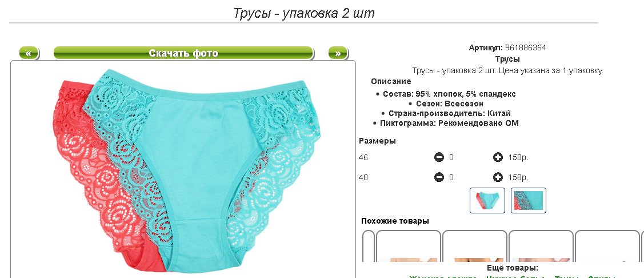644x278 pixels.
Task: Decrease quantity for size 48
Action: (439, 177)
